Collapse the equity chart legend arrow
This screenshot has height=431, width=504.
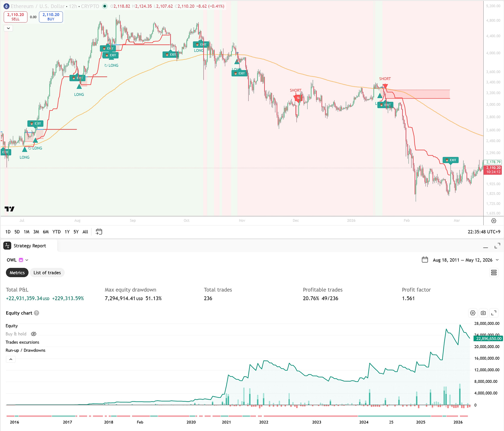point(11,359)
